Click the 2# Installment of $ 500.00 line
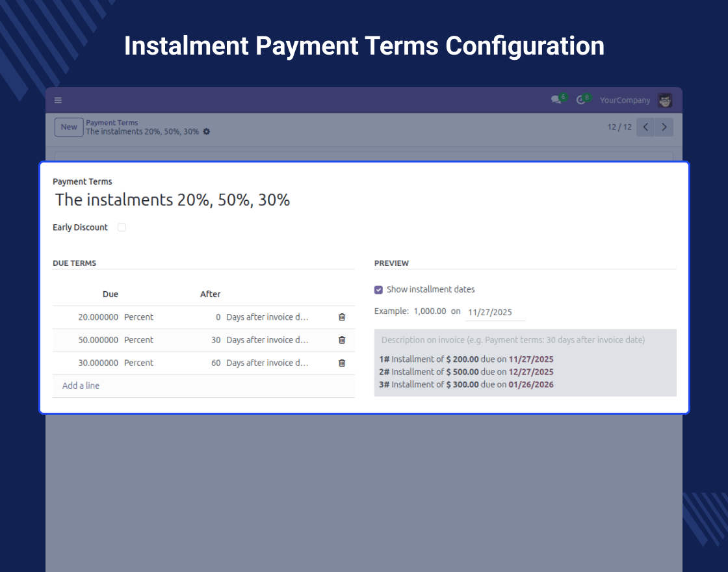This screenshot has height=572, width=728. [x=466, y=372]
